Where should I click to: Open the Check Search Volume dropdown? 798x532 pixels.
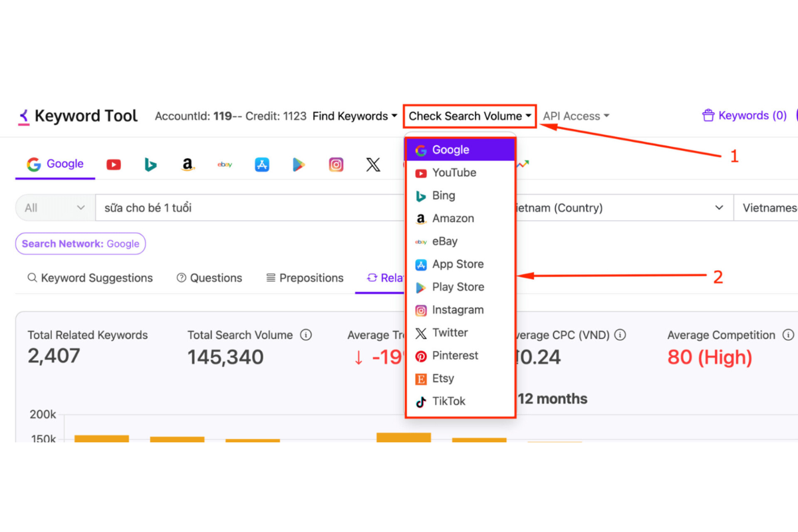(470, 116)
